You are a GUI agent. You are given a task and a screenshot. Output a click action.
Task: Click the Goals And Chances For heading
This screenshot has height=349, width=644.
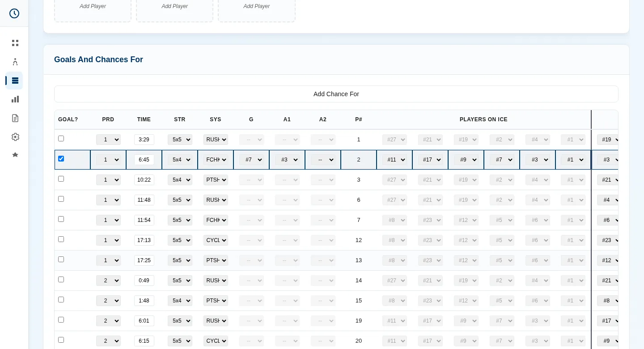coord(98,60)
